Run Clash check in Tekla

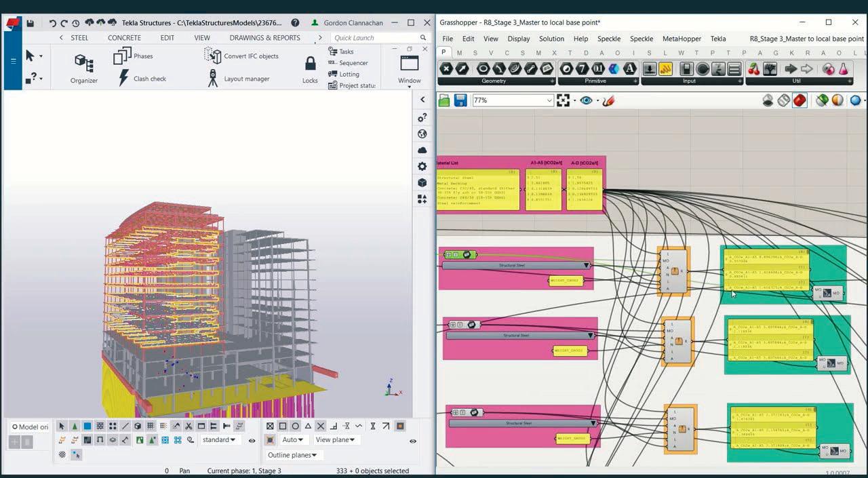click(141, 79)
